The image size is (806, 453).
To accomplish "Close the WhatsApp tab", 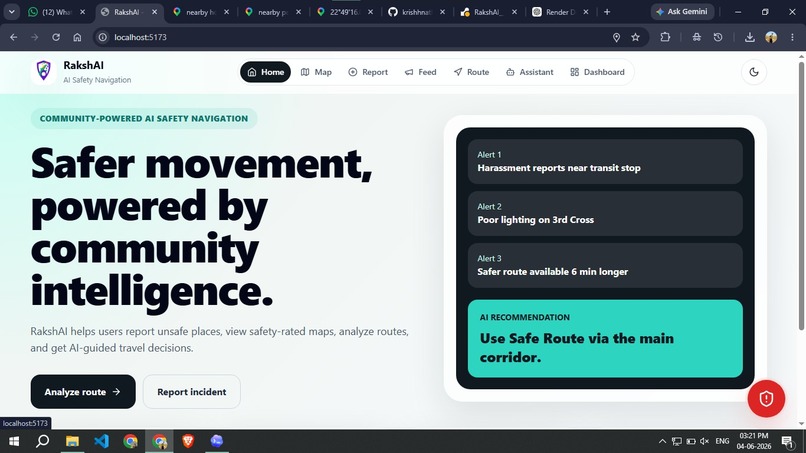I will coord(82,12).
